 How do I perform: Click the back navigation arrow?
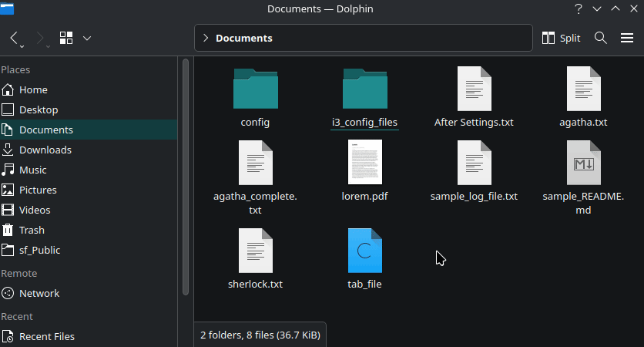pyautogui.click(x=15, y=38)
